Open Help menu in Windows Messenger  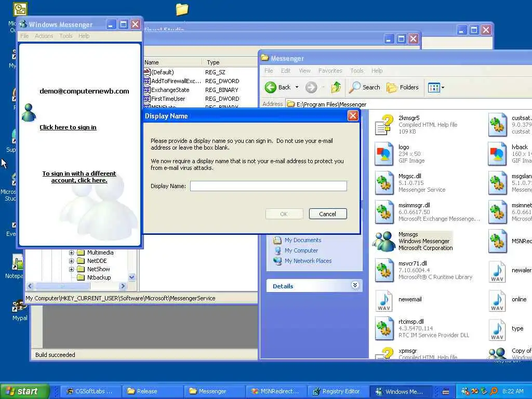click(x=84, y=36)
